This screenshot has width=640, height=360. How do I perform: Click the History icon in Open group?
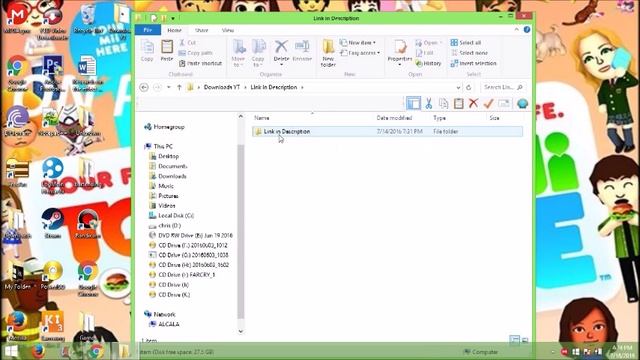pyautogui.click(x=428, y=63)
